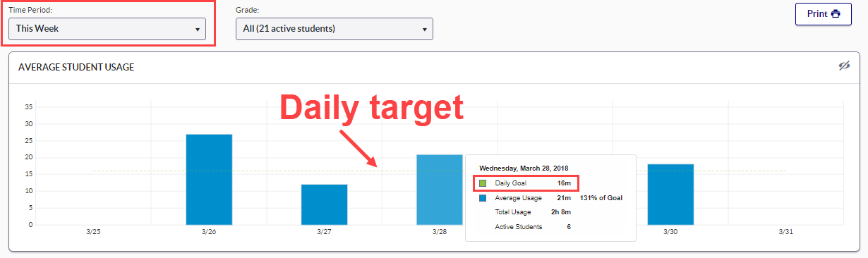Click the tooltip date Wednesday, March 28, 2018
This screenshot has width=868, height=258.
pos(524,168)
